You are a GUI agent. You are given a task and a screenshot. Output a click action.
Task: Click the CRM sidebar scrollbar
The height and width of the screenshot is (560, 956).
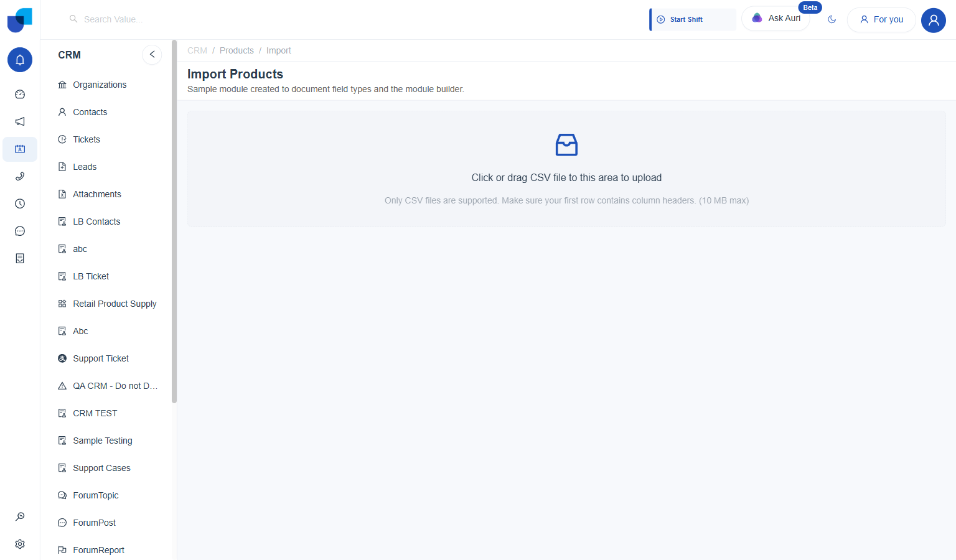(x=174, y=222)
